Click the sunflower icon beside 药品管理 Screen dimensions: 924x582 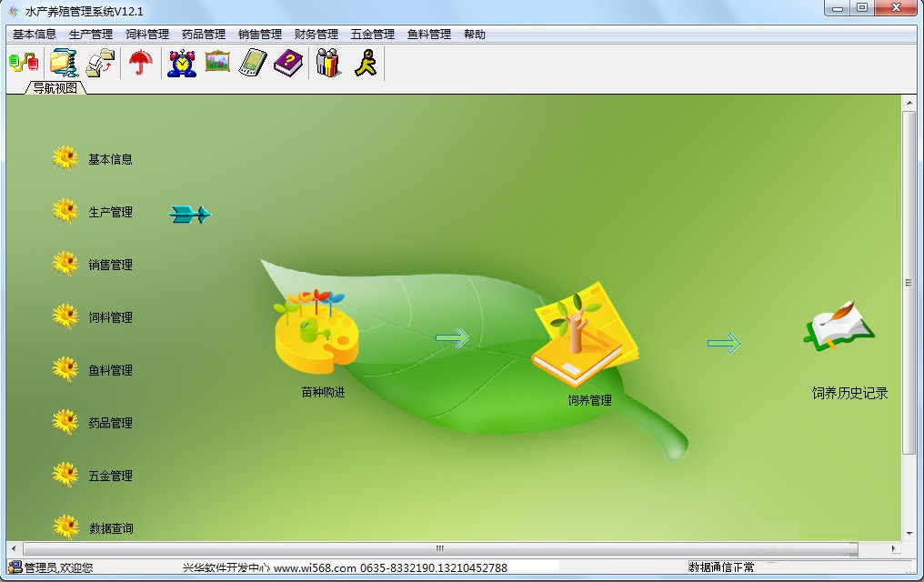pos(65,422)
